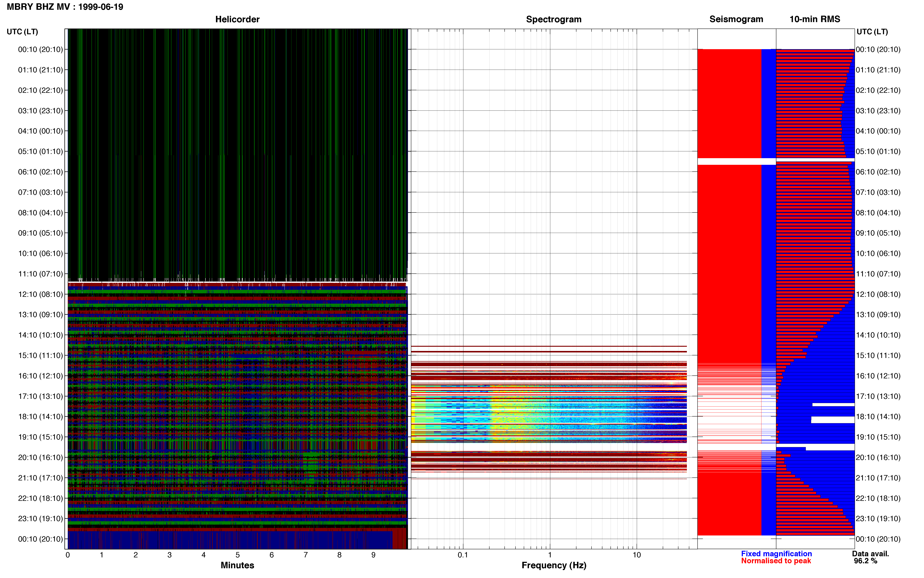Screen dimensions: 924x578
Task: Click the left '10:10 (06:10)' time label
Action: [41, 253]
